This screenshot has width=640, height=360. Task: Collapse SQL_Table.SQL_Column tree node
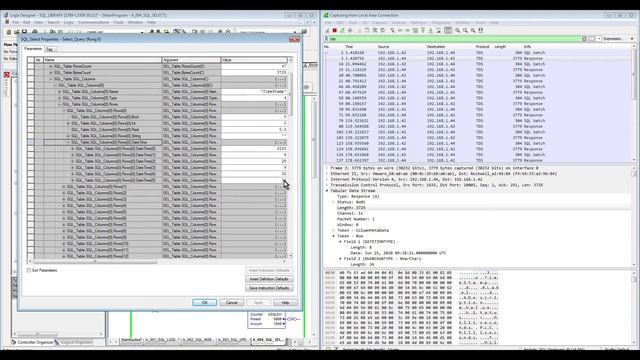pyautogui.click(x=51, y=79)
